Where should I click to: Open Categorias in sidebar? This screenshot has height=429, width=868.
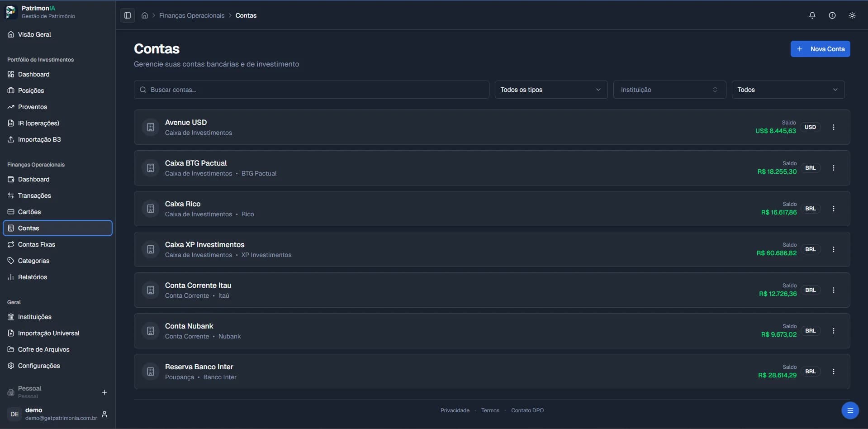click(57, 261)
